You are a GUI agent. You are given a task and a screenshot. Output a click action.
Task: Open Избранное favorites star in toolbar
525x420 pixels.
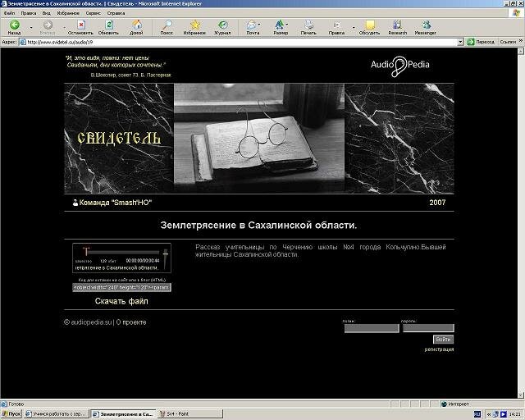(x=194, y=27)
